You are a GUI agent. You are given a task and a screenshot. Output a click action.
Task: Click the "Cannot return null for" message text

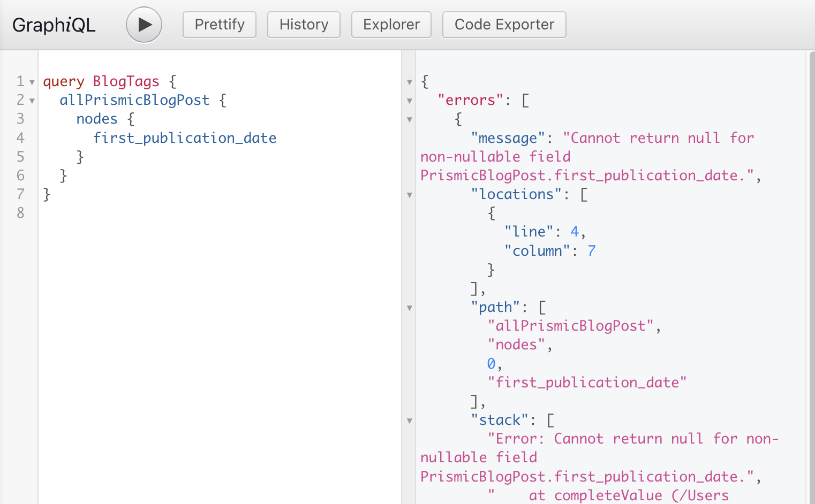[658, 138]
